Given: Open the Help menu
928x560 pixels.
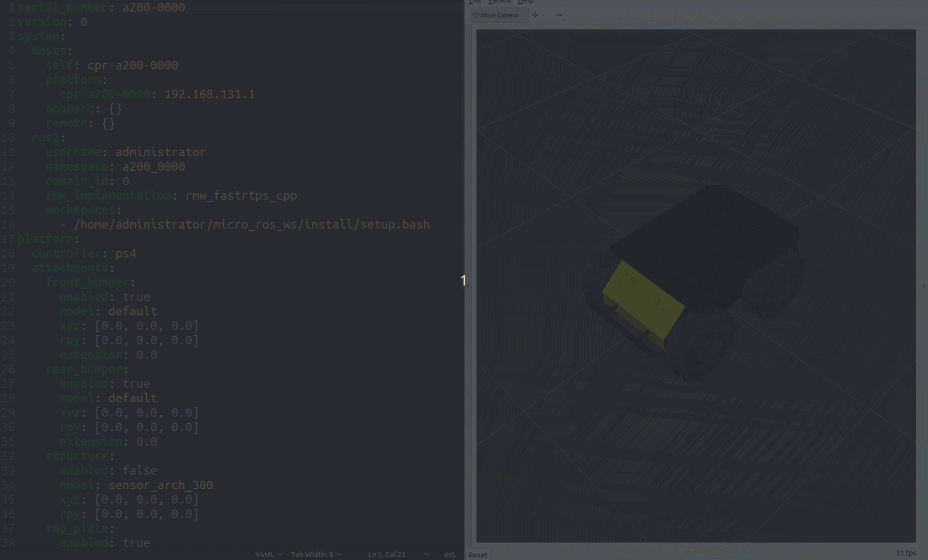Looking at the screenshot, I should pos(525,1).
